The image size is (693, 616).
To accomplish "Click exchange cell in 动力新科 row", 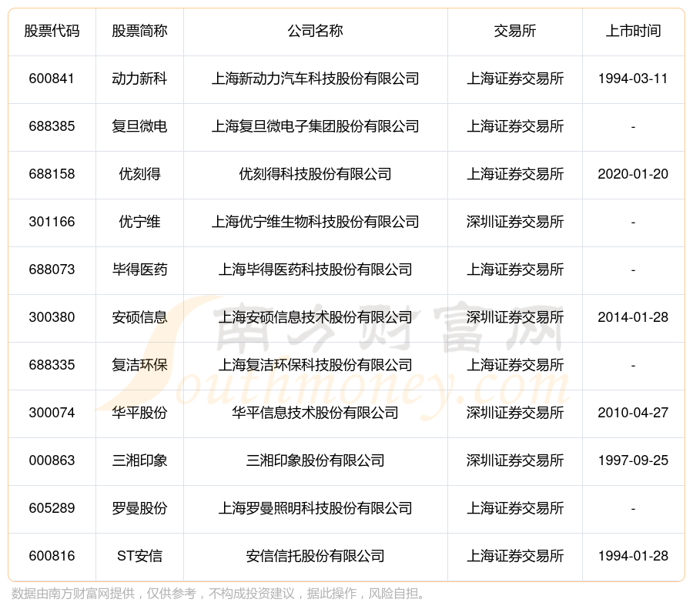I will [515, 79].
